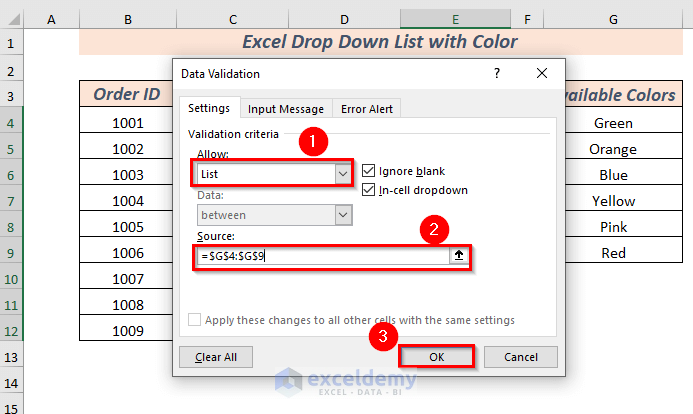Click the Clear All button

[216, 357]
